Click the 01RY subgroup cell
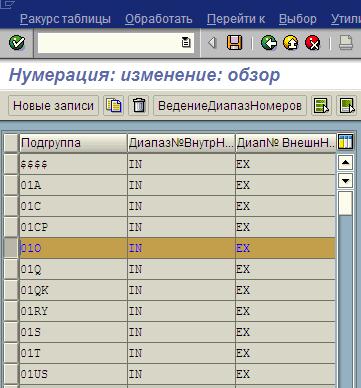361x388 pixels. click(73, 311)
